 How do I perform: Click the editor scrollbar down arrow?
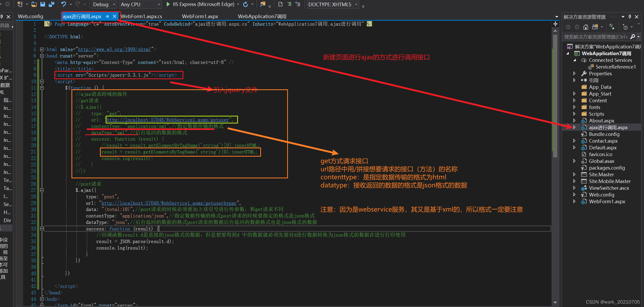tap(555, 302)
